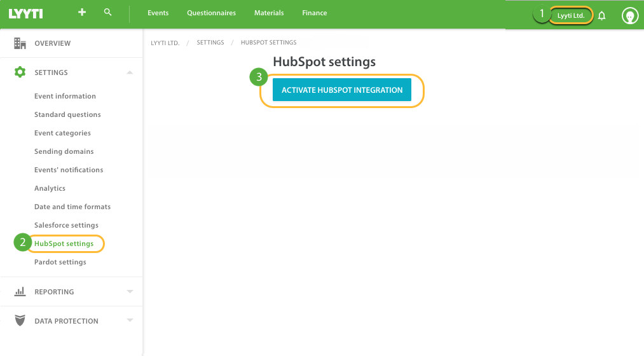
Task: Open Salesforce settings
Action: (66, 226)
